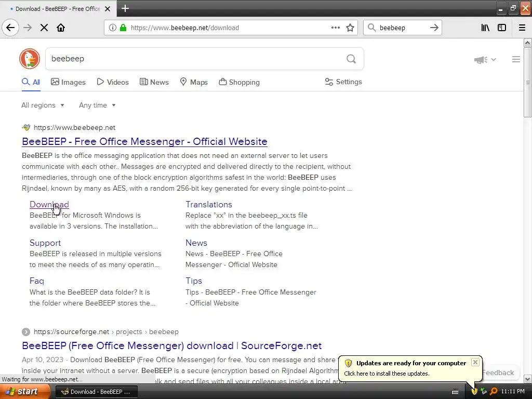The width and height of the screenshot is (532, 399).
Task: Focus the browser toolbar search field
Action: click(x=402, y=28)
